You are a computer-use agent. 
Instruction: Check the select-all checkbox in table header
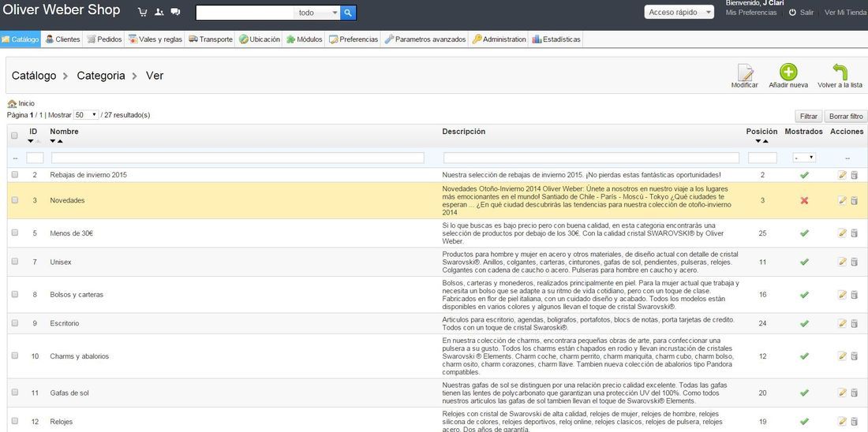point(15,135)
